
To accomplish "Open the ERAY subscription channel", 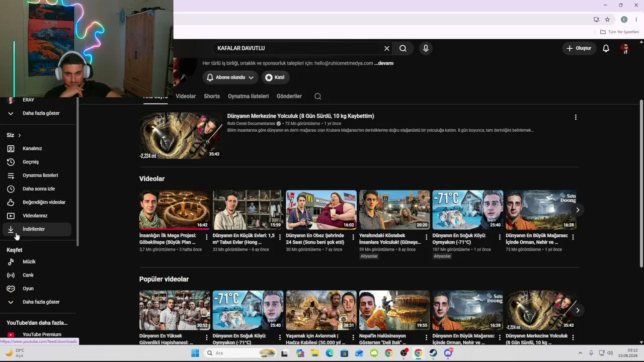I will point(36,101).
